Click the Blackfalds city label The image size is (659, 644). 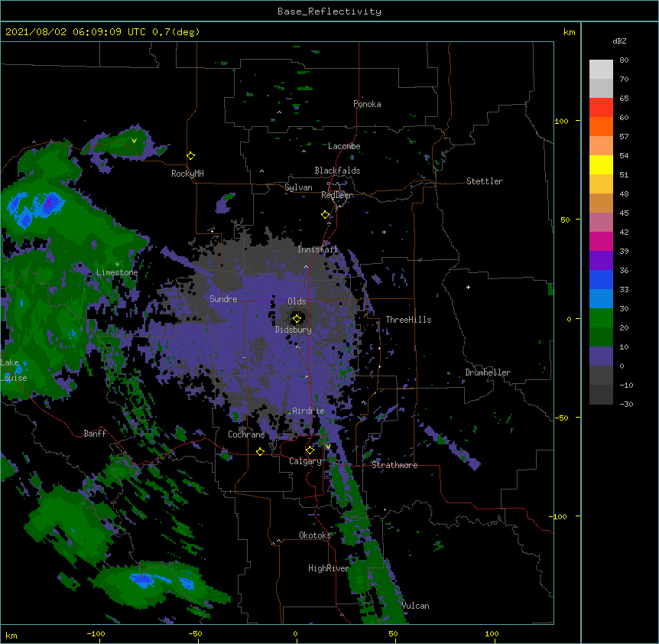coord(337,171)
